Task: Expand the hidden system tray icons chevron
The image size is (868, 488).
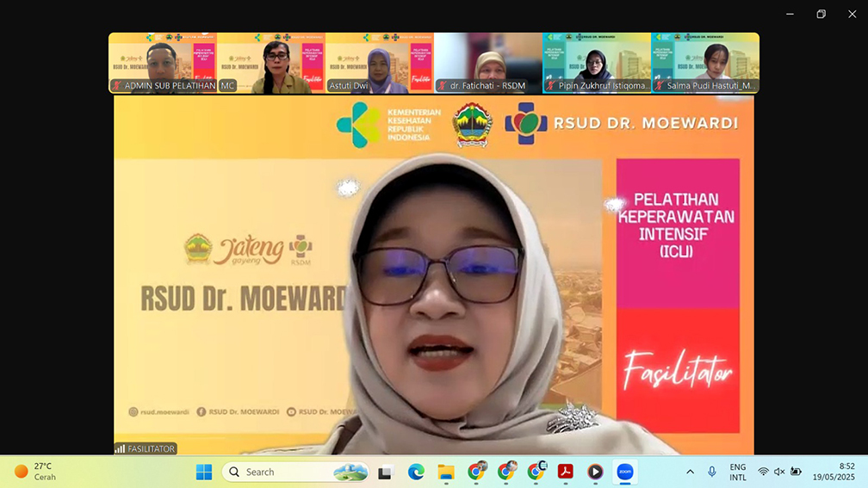Action: click(x=690, y=472)
